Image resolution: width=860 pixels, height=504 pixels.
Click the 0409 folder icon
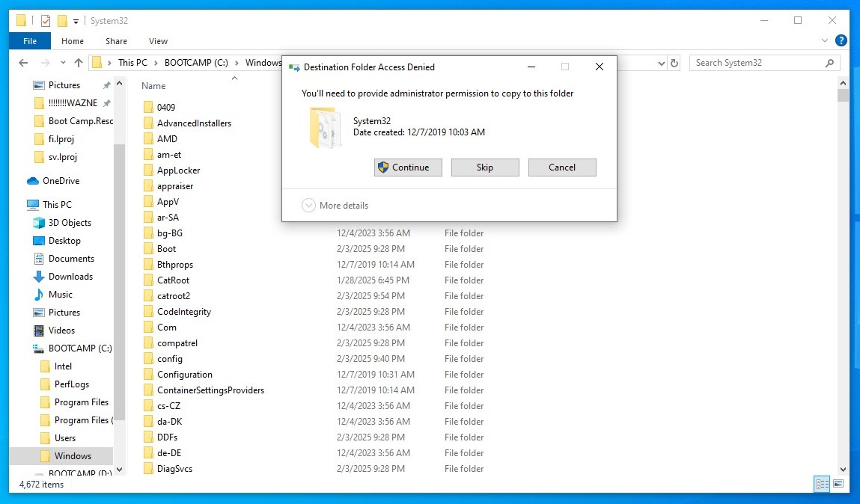[148, 107]
